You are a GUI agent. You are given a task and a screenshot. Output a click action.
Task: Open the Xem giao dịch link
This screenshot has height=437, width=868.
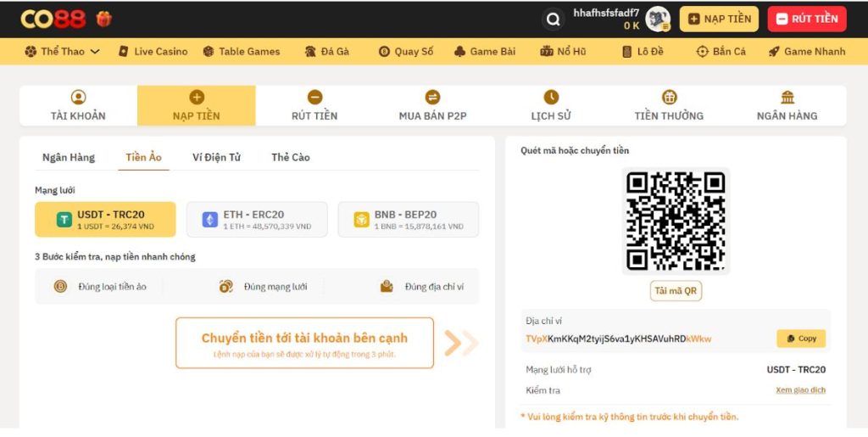point(800,390)
